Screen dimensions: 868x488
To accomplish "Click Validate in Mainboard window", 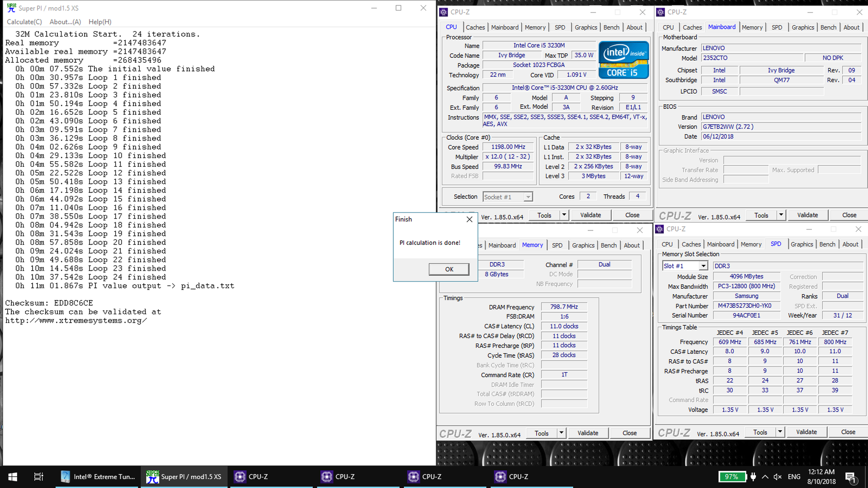I will tap(807, 216).
